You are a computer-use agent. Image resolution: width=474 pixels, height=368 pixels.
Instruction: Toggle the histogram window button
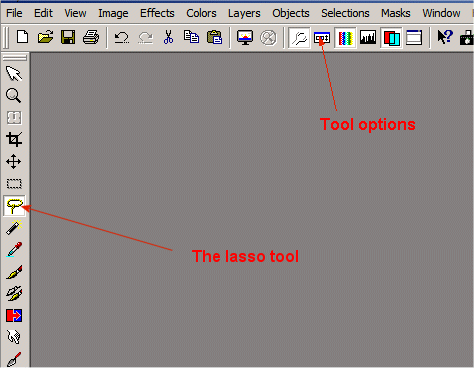[368, 38]
